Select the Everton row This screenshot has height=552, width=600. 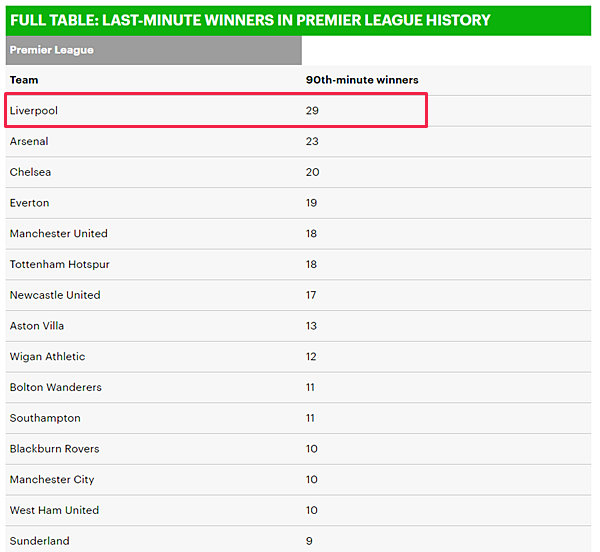coord(298,203)
